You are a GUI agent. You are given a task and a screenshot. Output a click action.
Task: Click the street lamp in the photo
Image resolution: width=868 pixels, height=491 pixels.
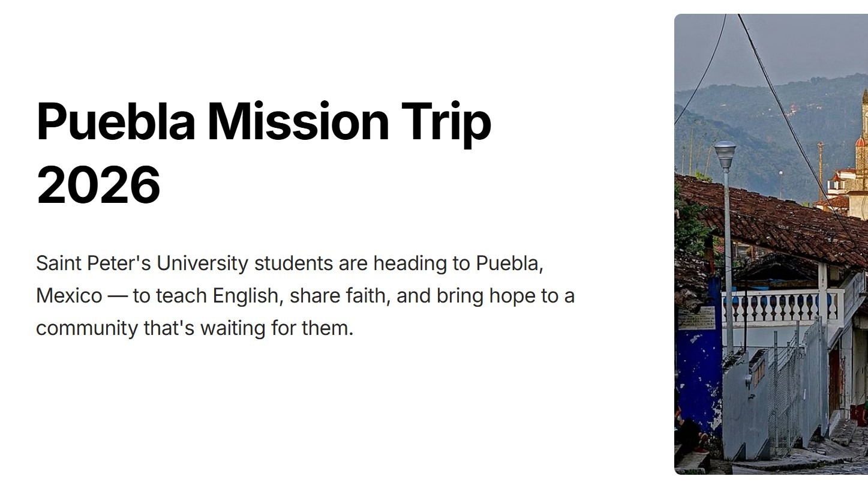[x=725, y=155]
